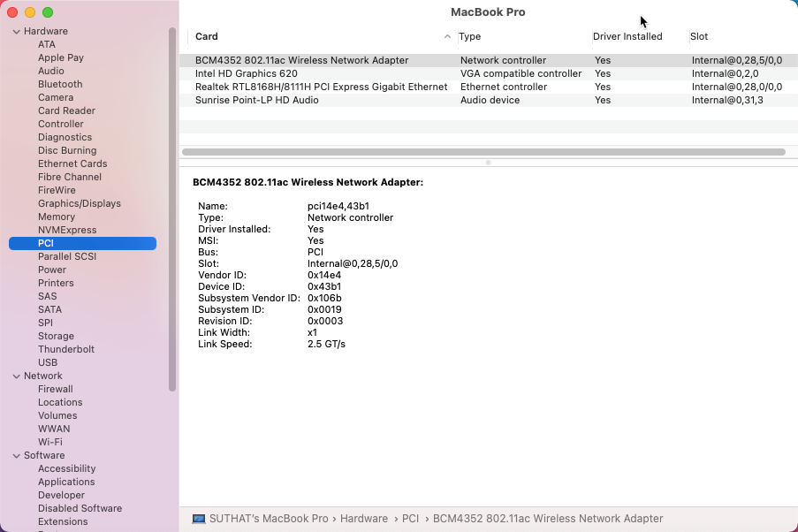
Task: Click BCM4352 adapter in the path bar
Action: (x=548, y=519)
